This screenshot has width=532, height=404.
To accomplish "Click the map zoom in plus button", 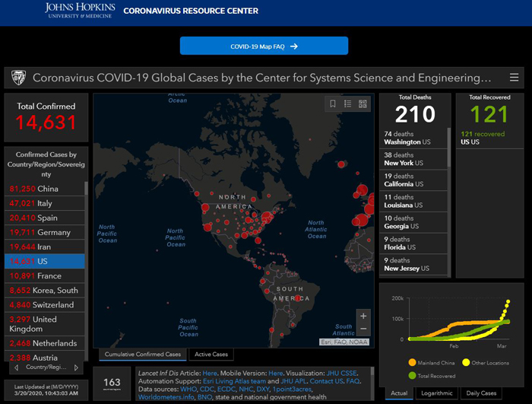I will [x=363, y=316].
